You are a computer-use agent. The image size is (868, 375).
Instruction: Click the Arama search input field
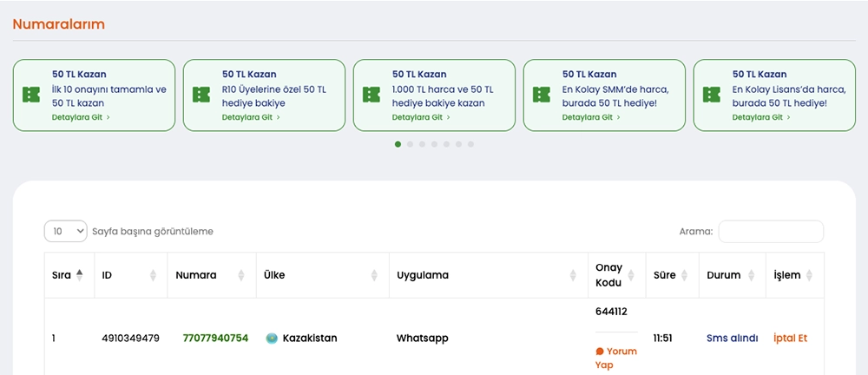pyautogui.click(x=771, y=232)
